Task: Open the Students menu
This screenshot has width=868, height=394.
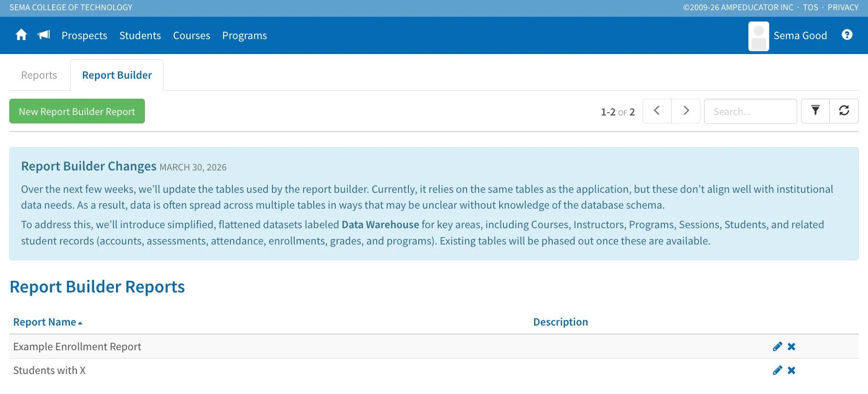Action: coord(140,35)
